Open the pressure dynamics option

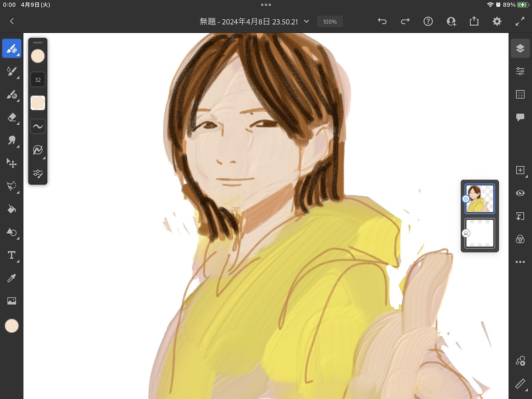tap(38, 150)
